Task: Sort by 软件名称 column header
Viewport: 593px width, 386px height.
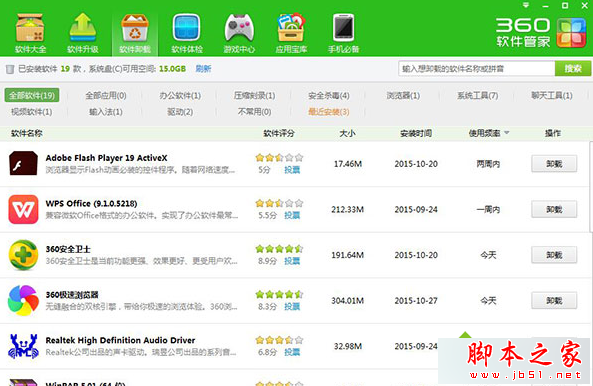Action: 27,133
